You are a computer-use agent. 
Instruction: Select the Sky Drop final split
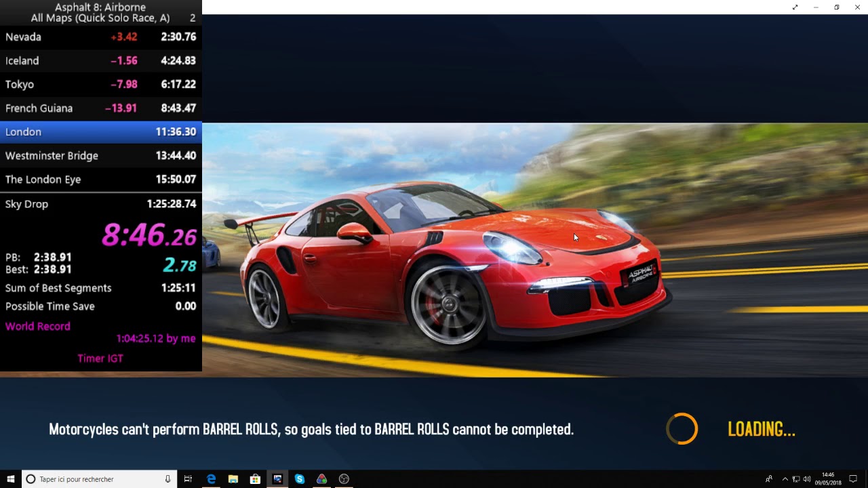(101, 204)
